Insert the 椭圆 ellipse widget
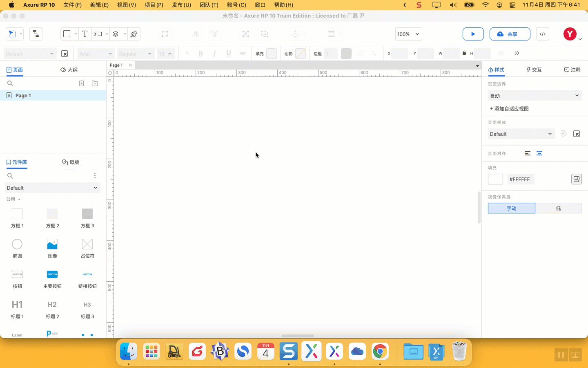Screen dimensions: 588x368 (x=17, y=248)
